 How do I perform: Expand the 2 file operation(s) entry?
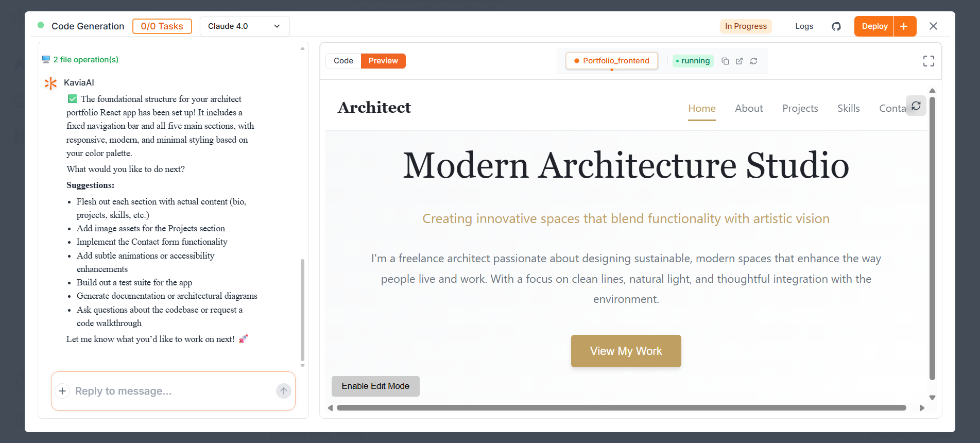coord(85,60)
